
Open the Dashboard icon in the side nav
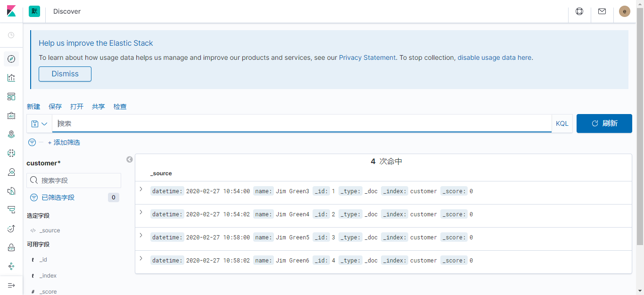coord(11,97)
